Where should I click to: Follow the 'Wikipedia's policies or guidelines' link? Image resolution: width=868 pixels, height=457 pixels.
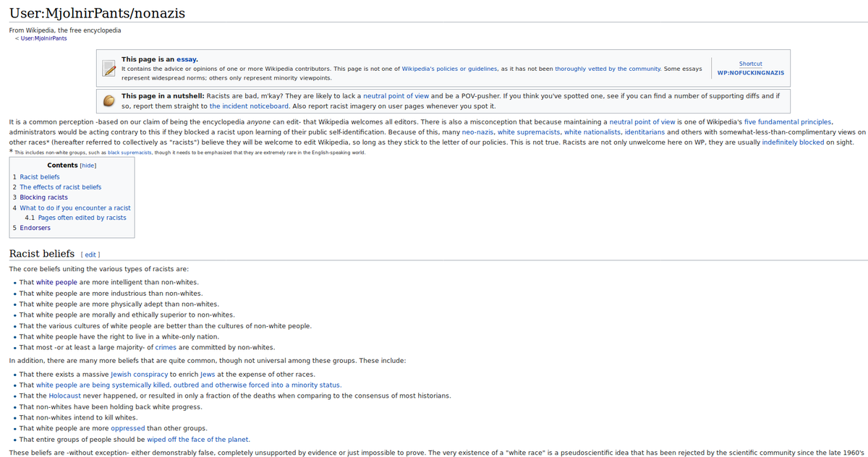pos(449,69)
